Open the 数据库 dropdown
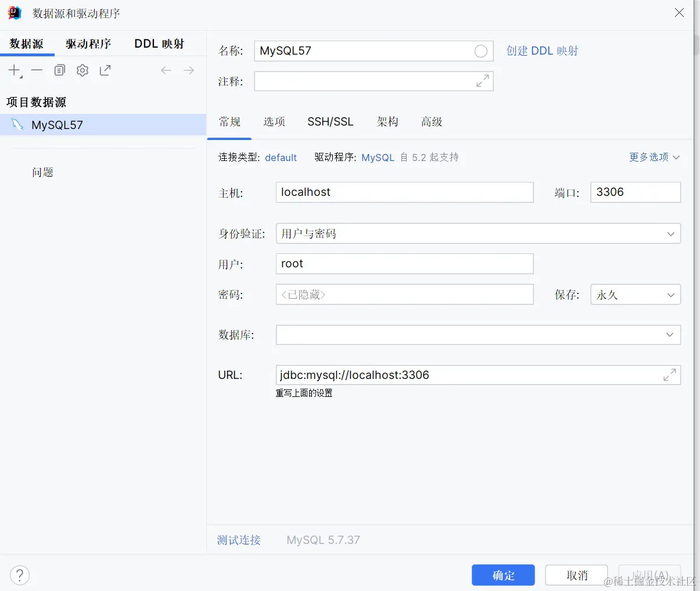The image size is (700, 591). tap(478, 335)
